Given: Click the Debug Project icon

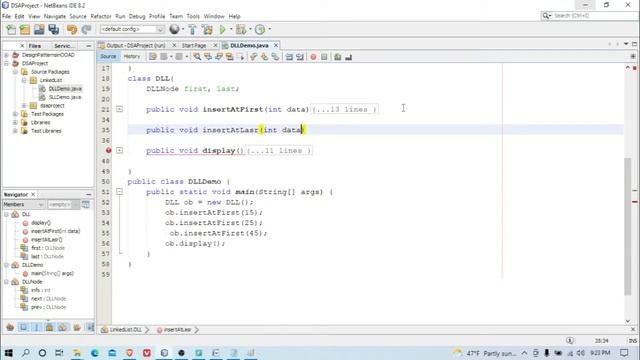Looking at the screenshot, I should pos(241,29).
